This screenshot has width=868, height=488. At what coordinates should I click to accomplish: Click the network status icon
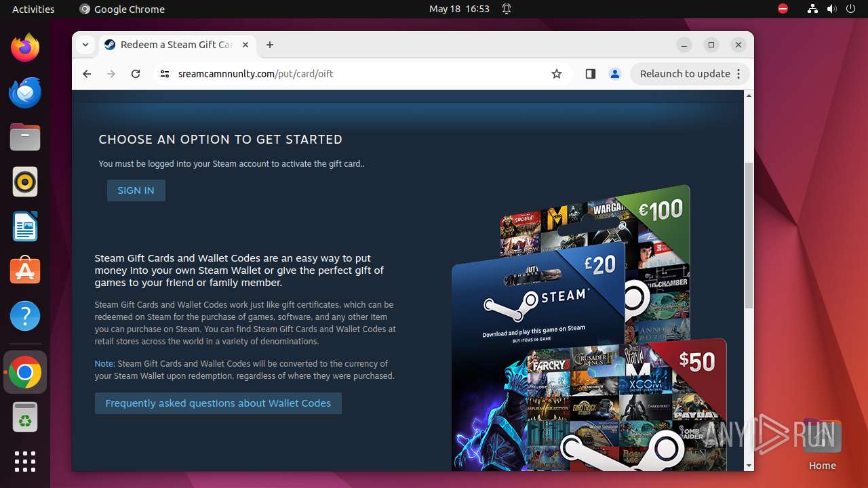point(812,9)
